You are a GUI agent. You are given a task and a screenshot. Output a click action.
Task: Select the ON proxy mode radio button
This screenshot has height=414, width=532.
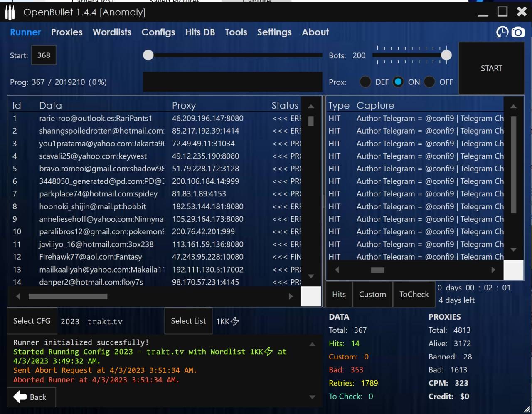tap(398, 82)
